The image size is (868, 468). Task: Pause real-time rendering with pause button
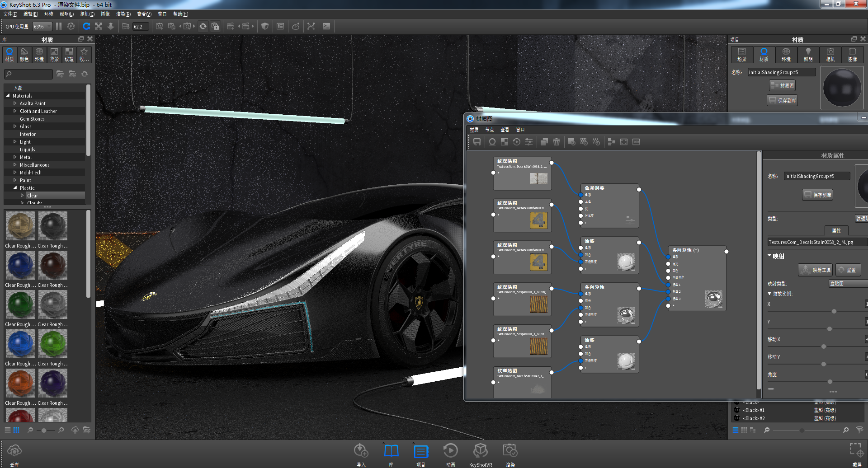click(59, 26)
